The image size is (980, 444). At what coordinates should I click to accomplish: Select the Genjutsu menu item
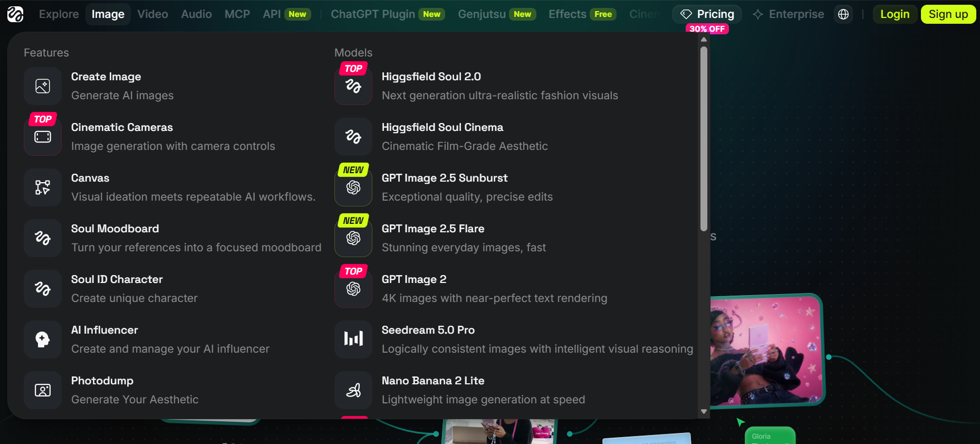497,14
